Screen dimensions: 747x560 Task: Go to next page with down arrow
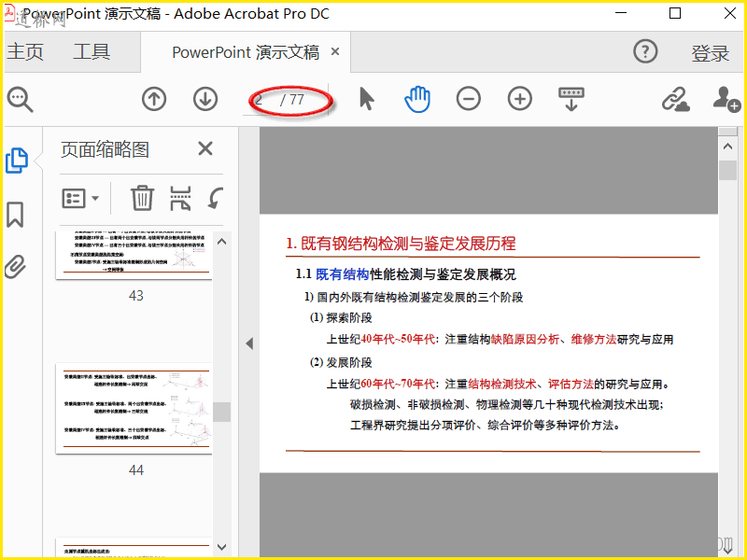click(x=205, y=99)
